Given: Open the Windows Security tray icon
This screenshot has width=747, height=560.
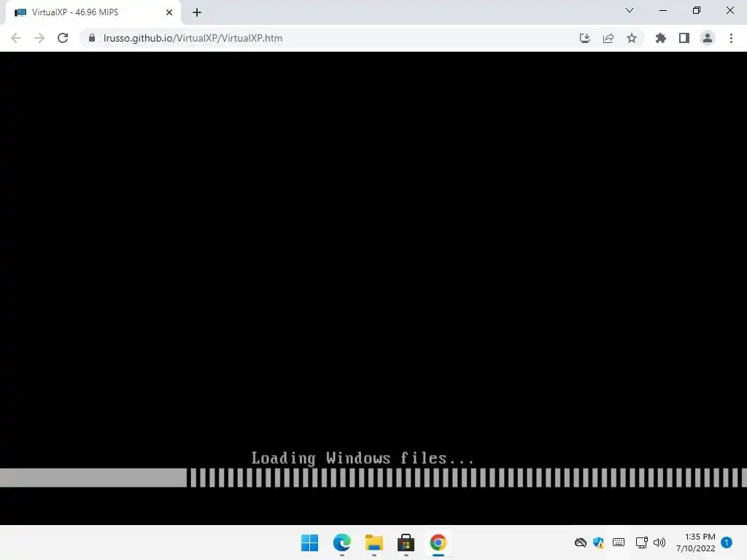Looking at the screenshot, I should 599,542.
